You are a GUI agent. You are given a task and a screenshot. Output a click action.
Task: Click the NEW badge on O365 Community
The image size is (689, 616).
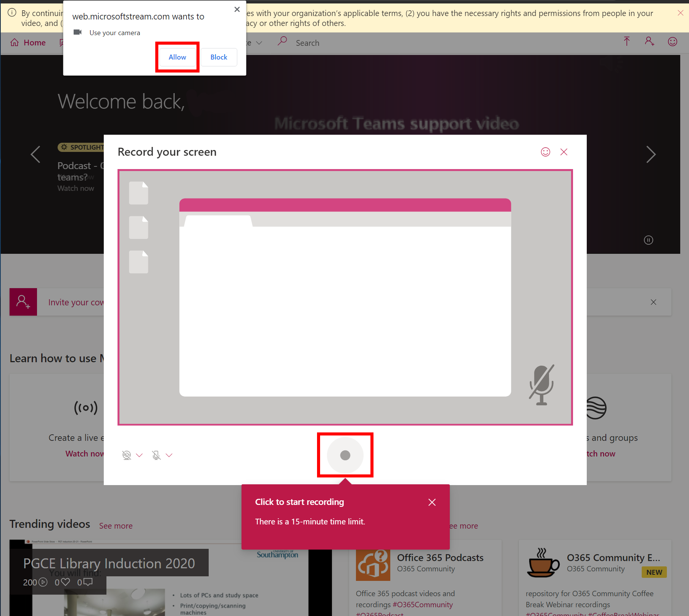tap(654, 572)
